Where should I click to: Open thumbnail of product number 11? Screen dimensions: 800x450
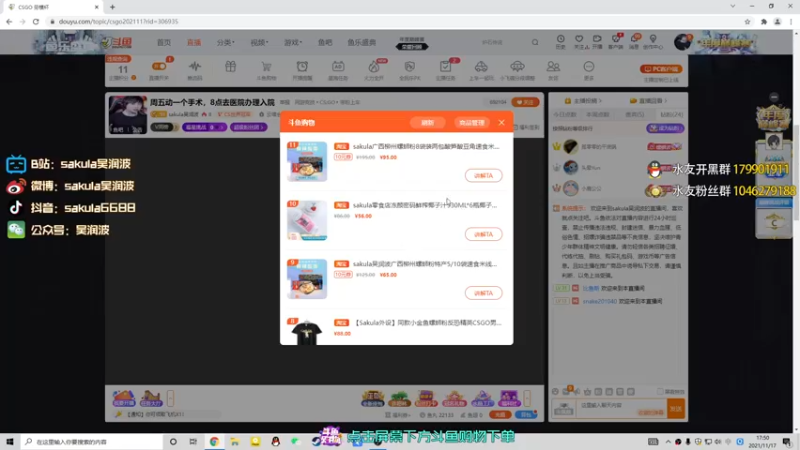(307, 162)
